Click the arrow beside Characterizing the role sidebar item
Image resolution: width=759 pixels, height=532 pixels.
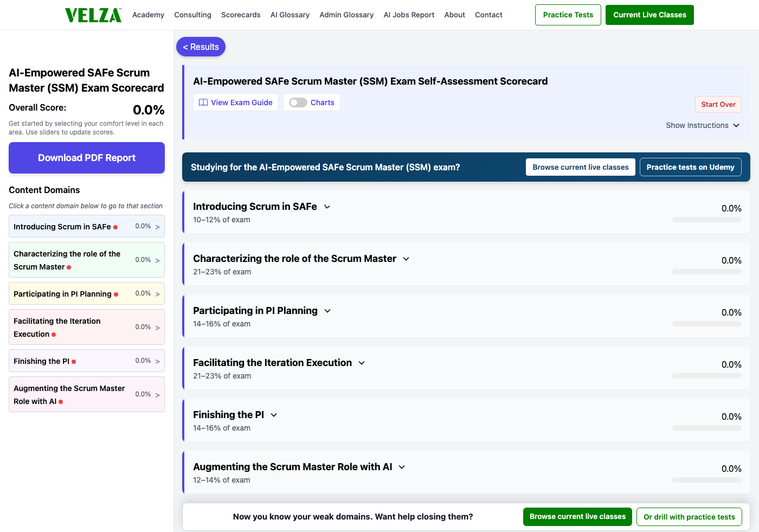[158, 261]
